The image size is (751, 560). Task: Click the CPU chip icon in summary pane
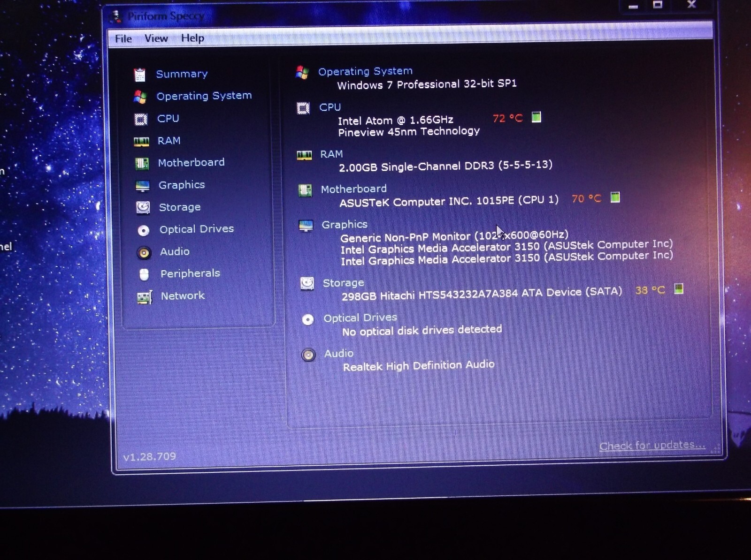pyautogui.click(x=303, y=109)
